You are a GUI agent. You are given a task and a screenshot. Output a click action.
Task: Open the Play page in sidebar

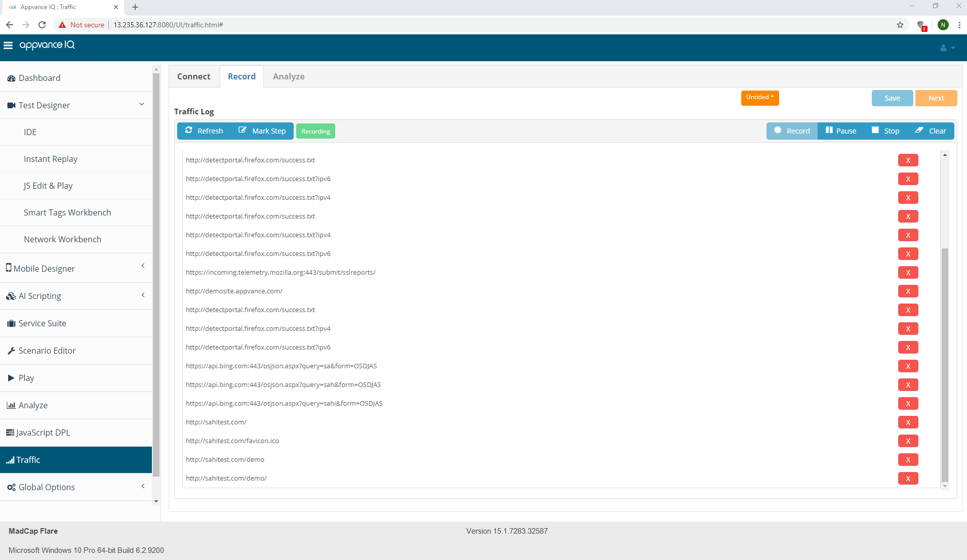pyautogui.click(x=76, y=378)
